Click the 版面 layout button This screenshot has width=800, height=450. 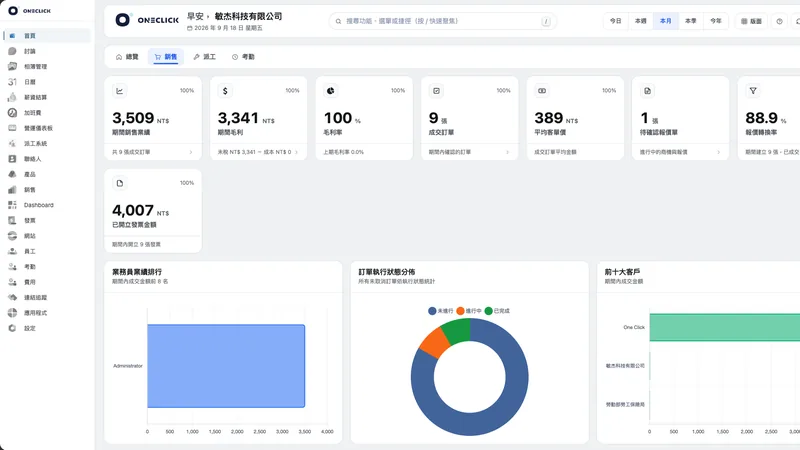click(752, 21)
